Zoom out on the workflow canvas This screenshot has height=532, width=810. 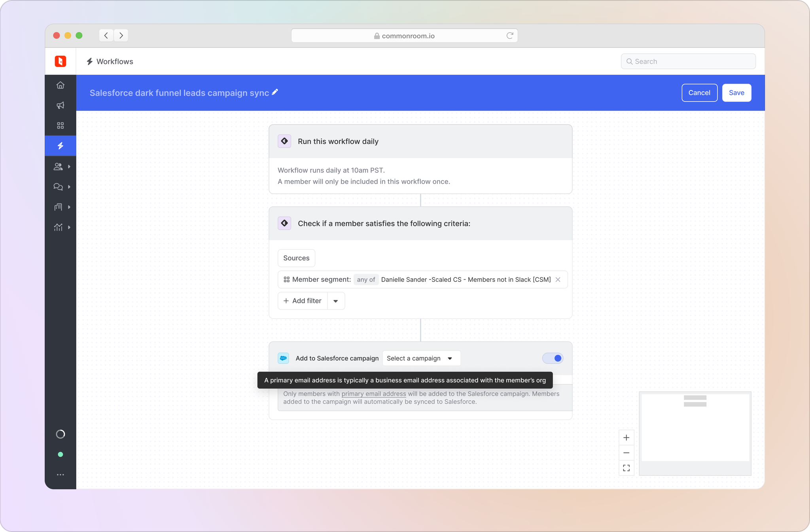(626, 453)
